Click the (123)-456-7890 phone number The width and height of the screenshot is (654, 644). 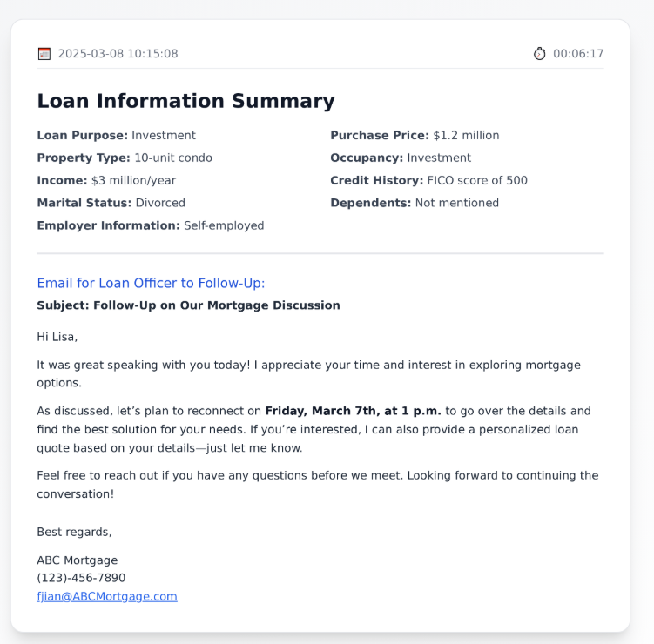[x=81, y=578]
